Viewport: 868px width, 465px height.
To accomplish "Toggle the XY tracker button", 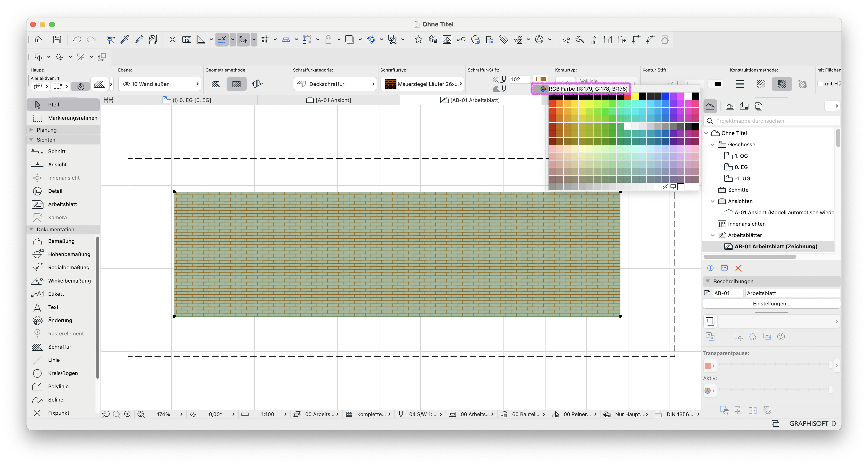I will coord(243,40).
